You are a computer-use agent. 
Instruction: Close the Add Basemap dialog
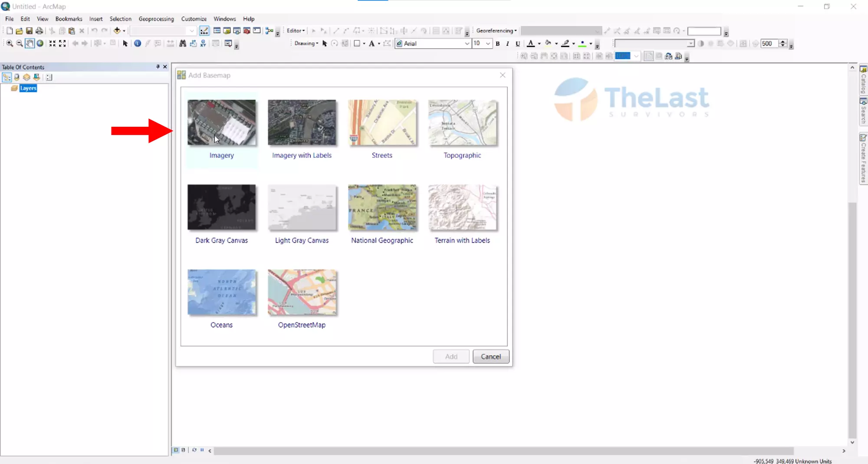(503, 75)
